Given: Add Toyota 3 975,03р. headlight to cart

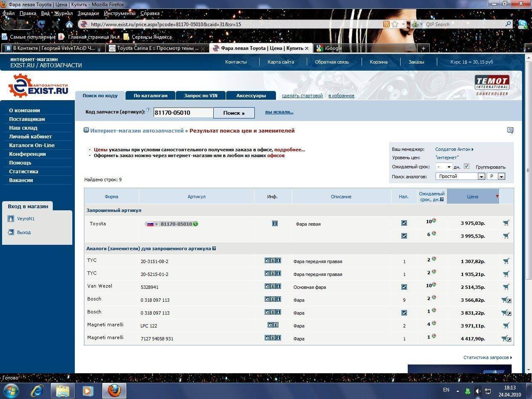Looking at the screenshot, I should [x=506, y=223].
